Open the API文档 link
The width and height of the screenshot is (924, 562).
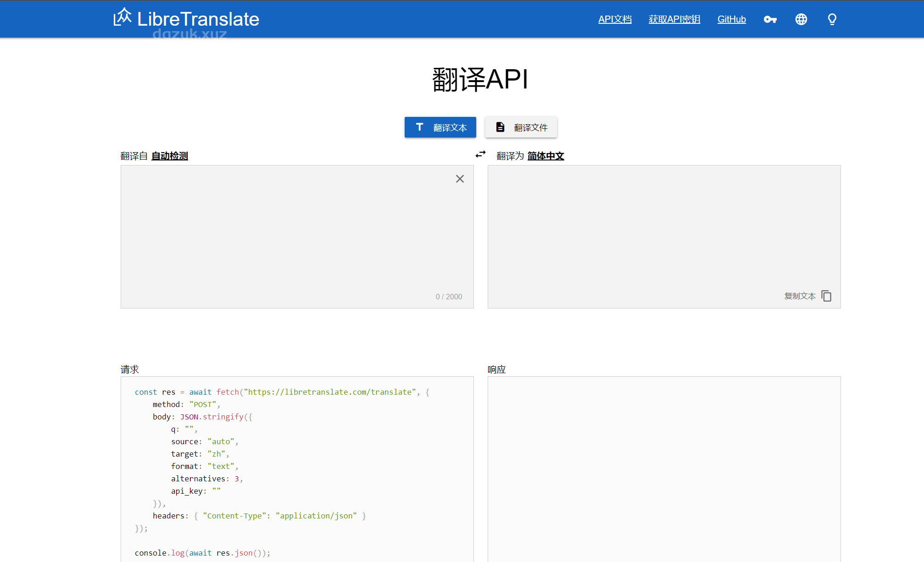615,19
